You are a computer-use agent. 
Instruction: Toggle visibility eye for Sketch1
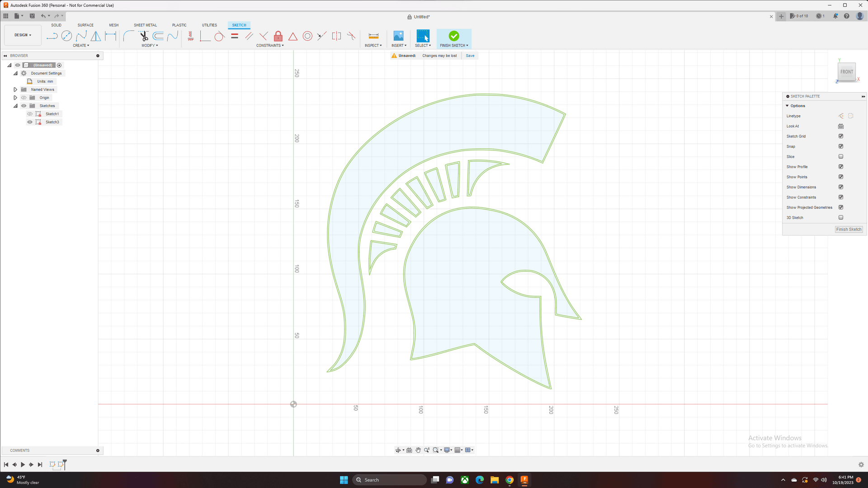[30, 114]
